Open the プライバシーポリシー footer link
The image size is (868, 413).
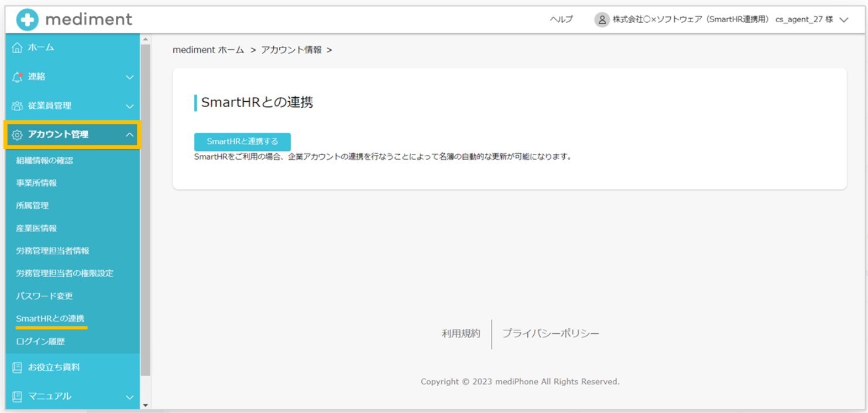point(551,333)
